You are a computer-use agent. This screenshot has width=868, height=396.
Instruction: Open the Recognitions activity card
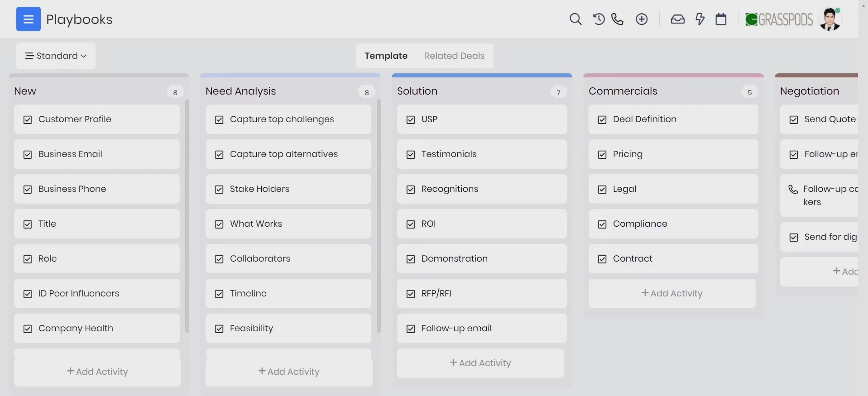click(482, 189)
